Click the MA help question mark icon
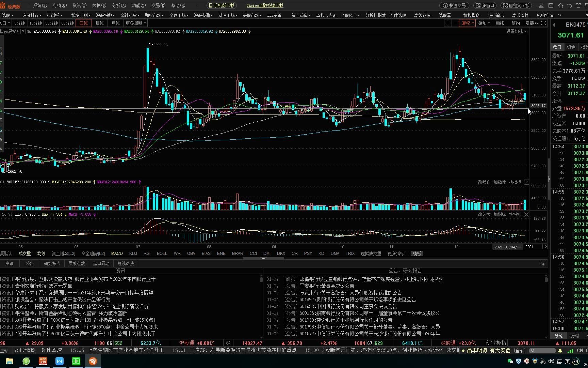The image size is (588, 368). coord(23,31)
